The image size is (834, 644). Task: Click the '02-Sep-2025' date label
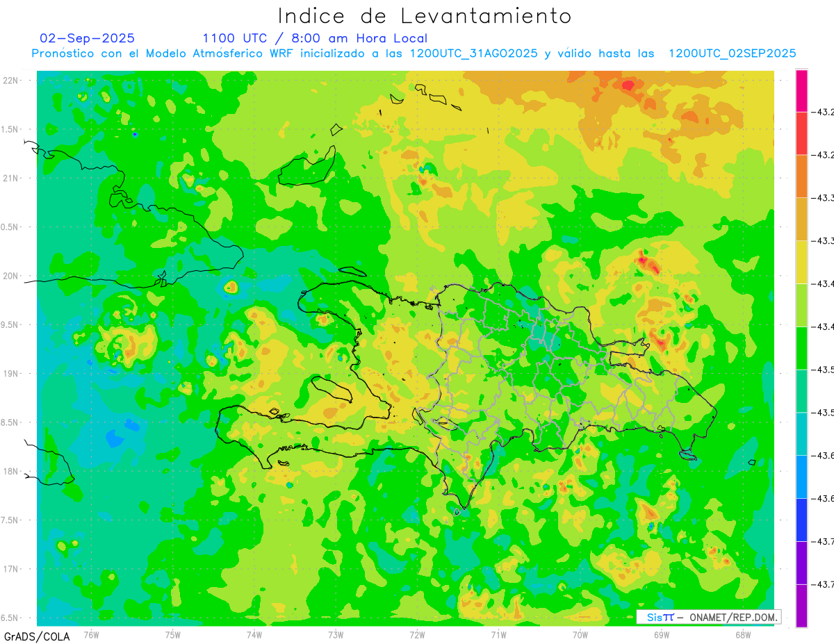coord(88,38)
